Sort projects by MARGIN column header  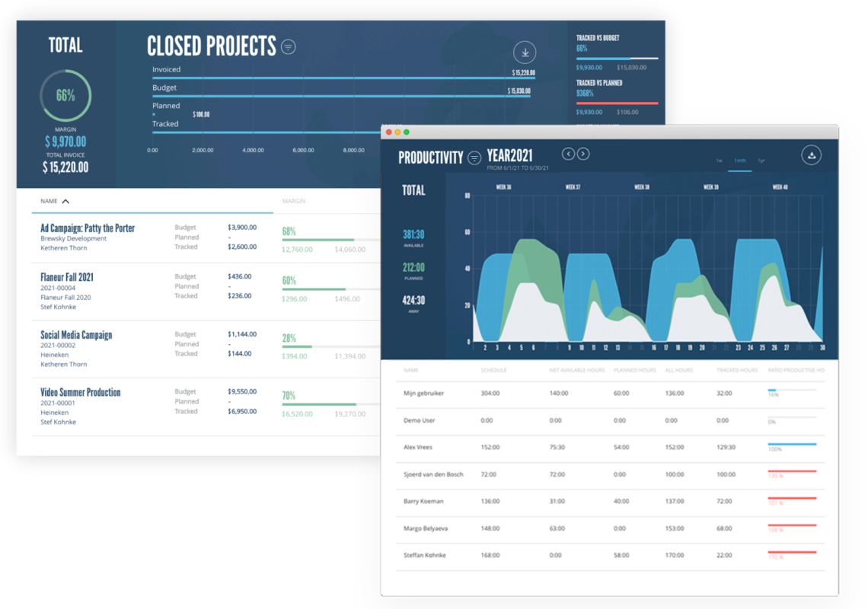point(293,201)
